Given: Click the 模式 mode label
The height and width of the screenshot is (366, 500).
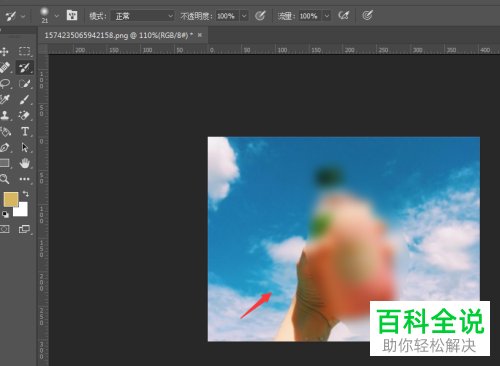Looking at the screenshot, I should pos(98,16).
